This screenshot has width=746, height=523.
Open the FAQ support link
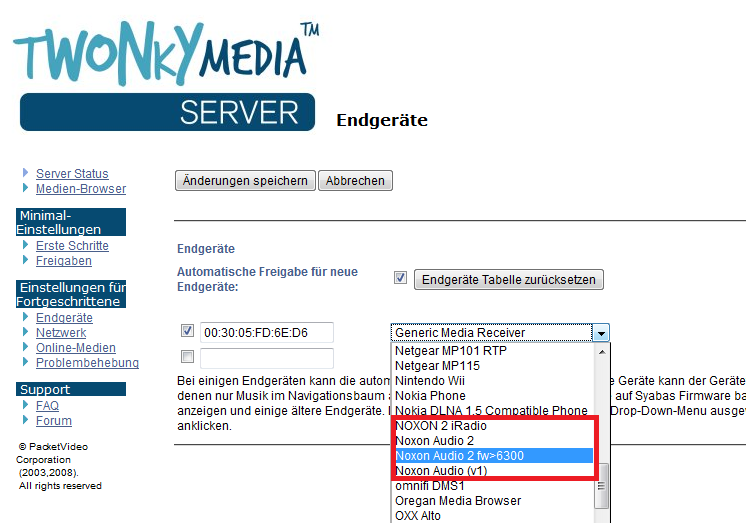point(47,406)
